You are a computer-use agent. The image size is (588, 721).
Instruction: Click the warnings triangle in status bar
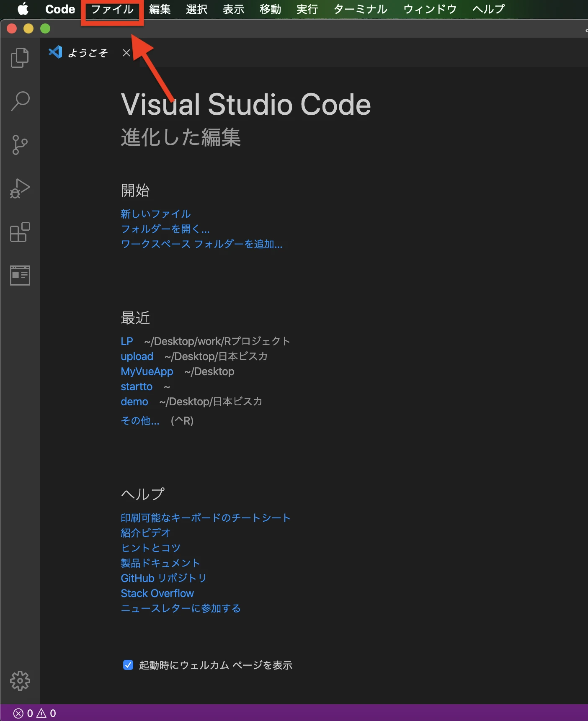click(x=41, y=713)
